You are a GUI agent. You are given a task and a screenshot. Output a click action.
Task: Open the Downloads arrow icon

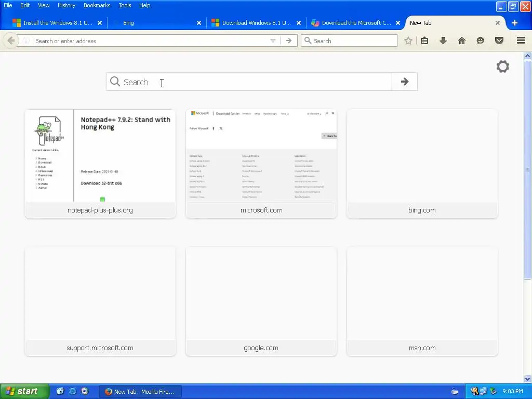443,41
